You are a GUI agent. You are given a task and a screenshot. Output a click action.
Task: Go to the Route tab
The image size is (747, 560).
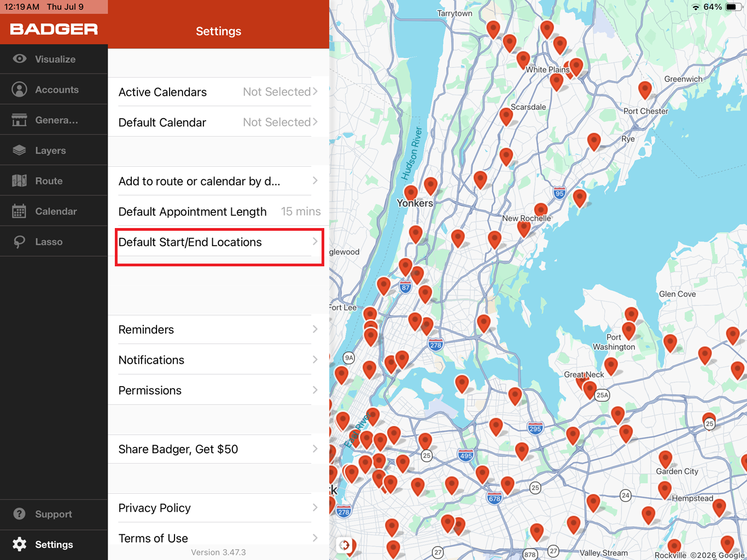[54, 181]
